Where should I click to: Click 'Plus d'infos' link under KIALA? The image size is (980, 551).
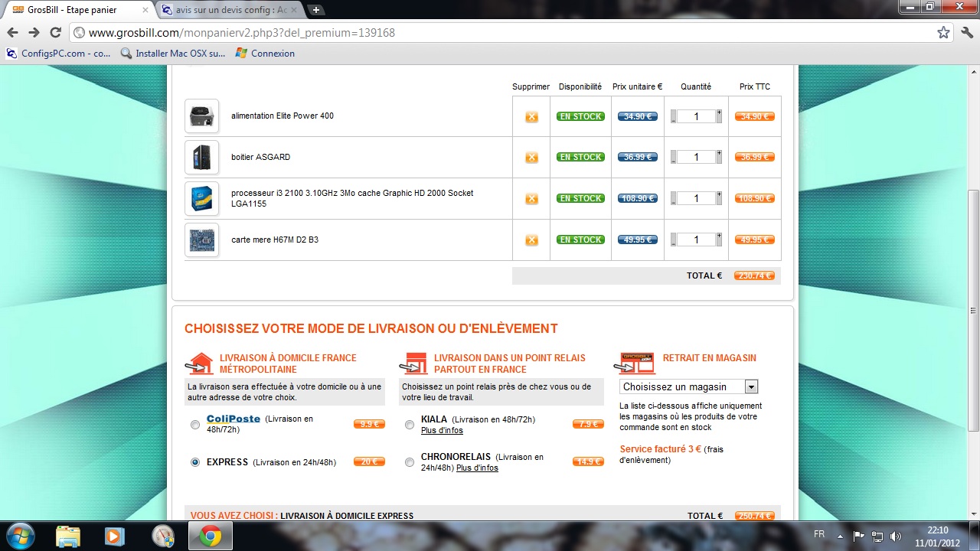(x=442, y=431)
